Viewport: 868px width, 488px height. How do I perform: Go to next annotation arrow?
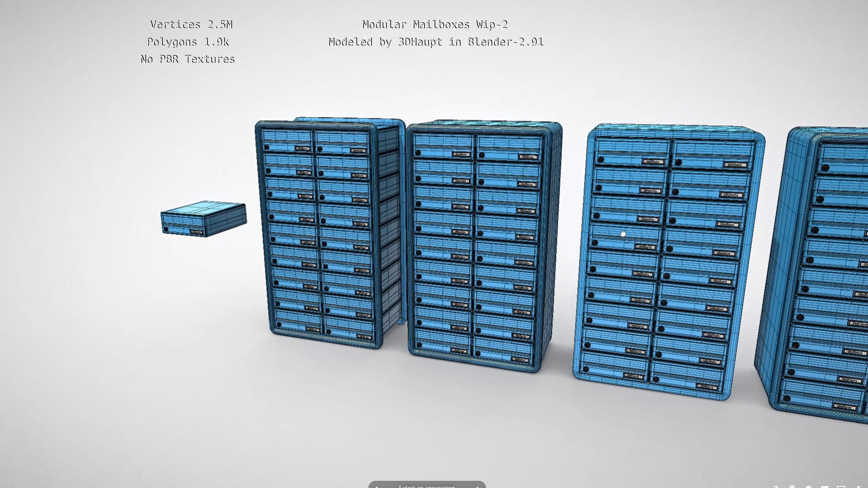tap(477, 487)
